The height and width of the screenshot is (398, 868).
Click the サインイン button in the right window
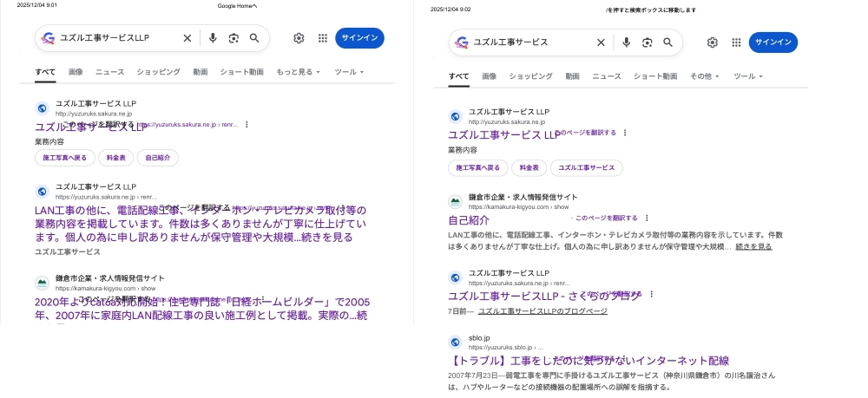(x=773, y=42)
